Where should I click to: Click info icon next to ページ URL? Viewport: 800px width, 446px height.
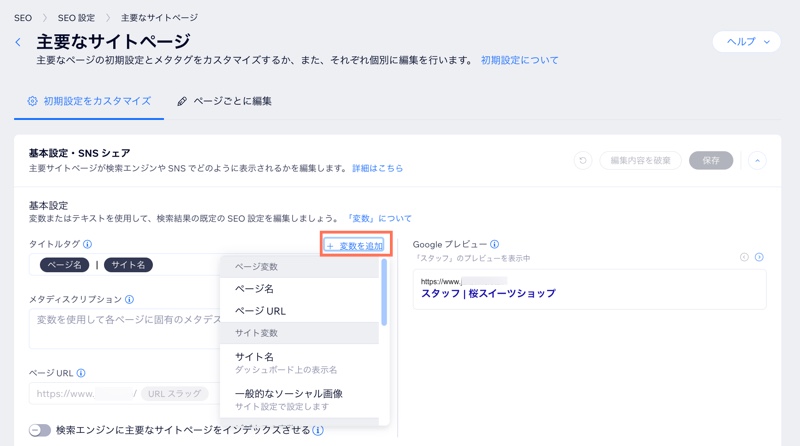click(x=81, y=373)
